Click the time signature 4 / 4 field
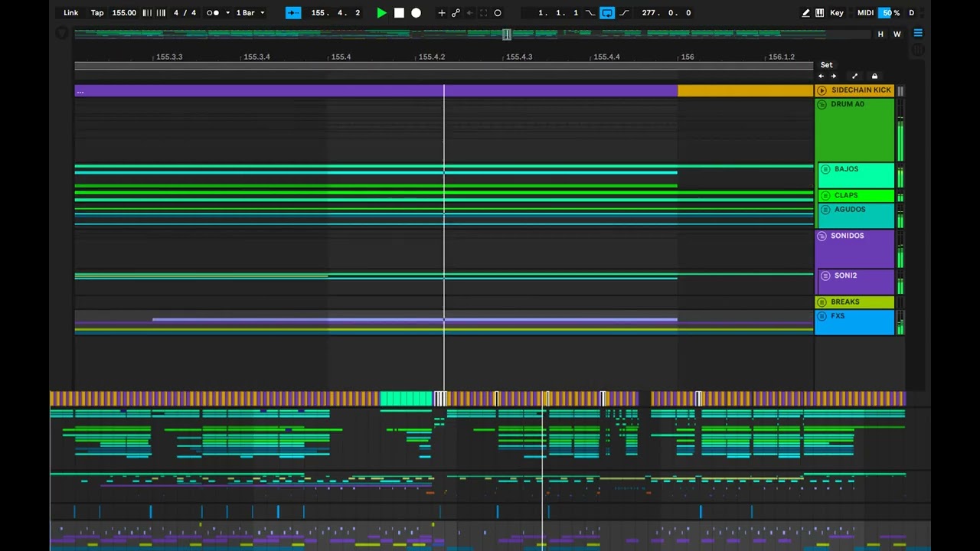The image size is (980, 551). [185, 13]
